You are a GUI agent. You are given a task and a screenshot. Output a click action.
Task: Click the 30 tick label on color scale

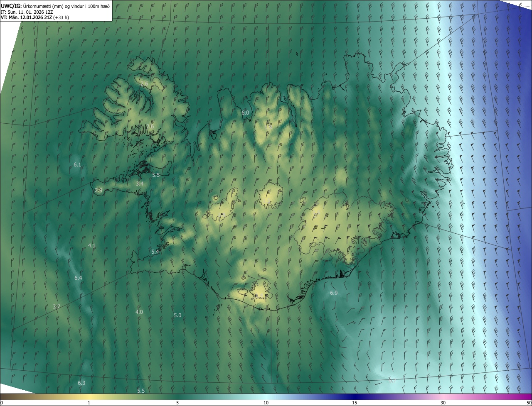[443, 403]
